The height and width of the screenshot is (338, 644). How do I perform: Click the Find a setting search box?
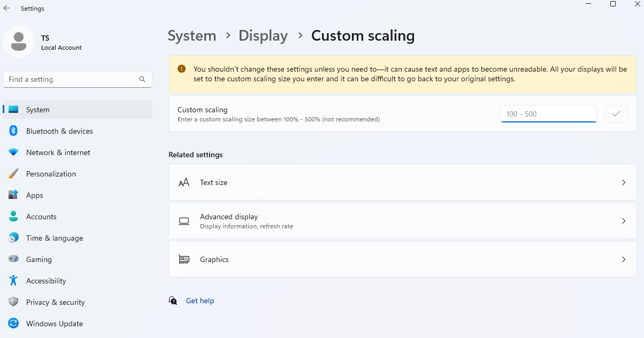click(72, 79)
